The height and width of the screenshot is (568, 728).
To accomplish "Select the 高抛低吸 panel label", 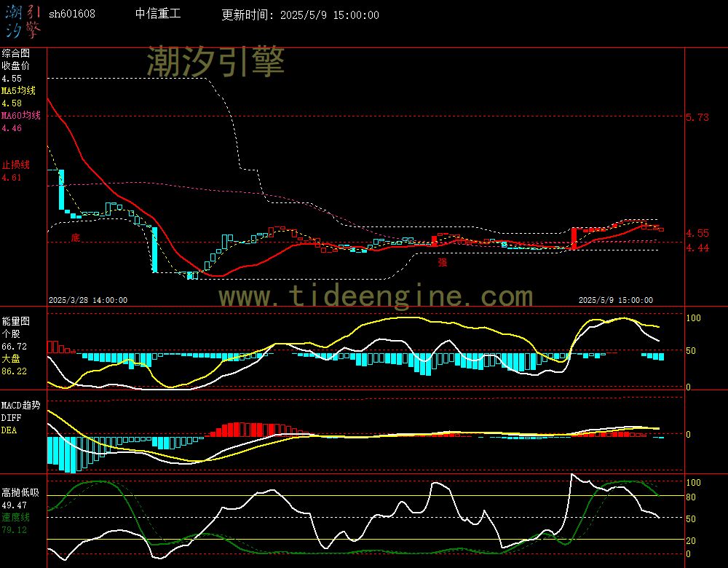I will 20,493.
